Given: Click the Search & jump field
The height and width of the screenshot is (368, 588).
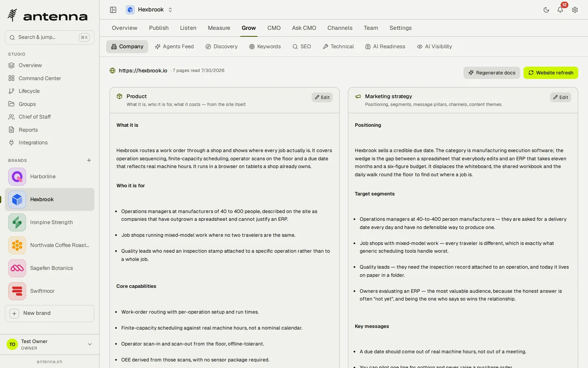Looking at the screenshot, I should coord(49,37).
